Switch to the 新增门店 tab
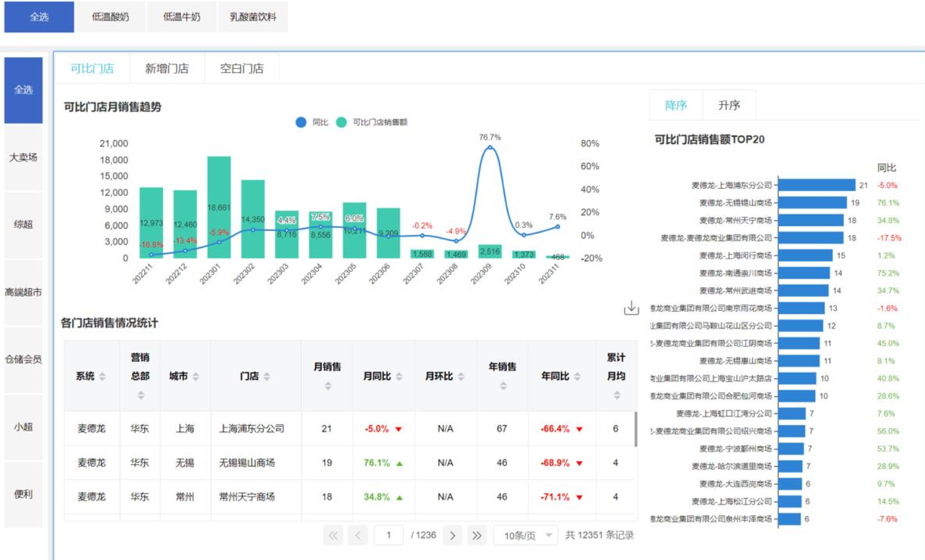 [x=167, y=68]
